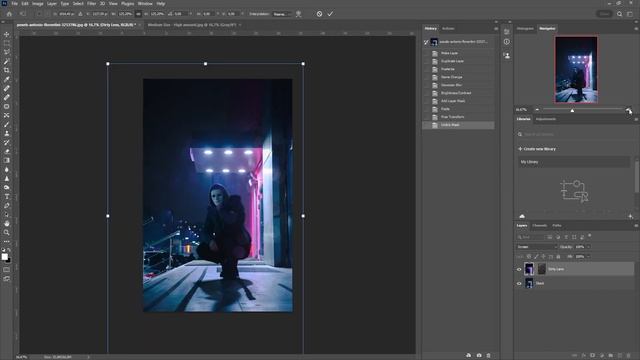The height and width of the screenshot is (360, 640).
Task: Cancel the transform in options bar
Action: coord(319,14)
